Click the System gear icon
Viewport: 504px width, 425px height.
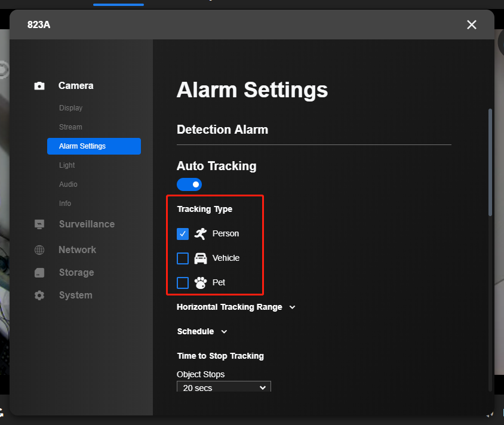tap(39, 295)
